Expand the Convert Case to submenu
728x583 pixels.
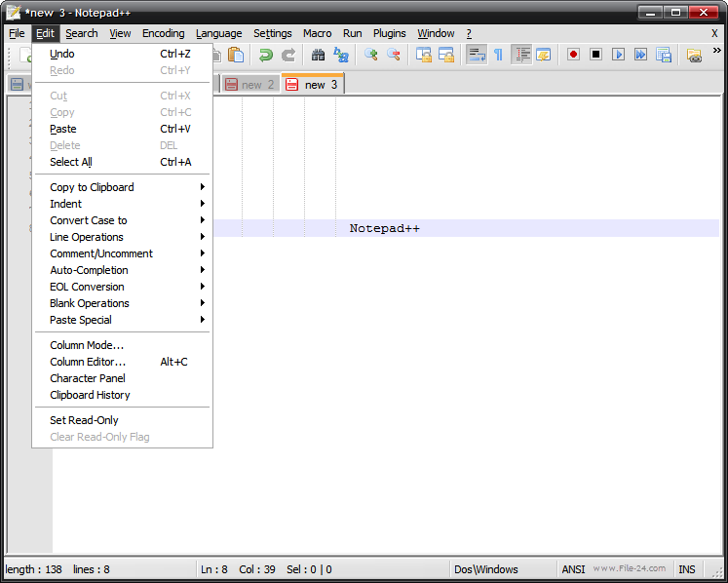coord(122,220)
